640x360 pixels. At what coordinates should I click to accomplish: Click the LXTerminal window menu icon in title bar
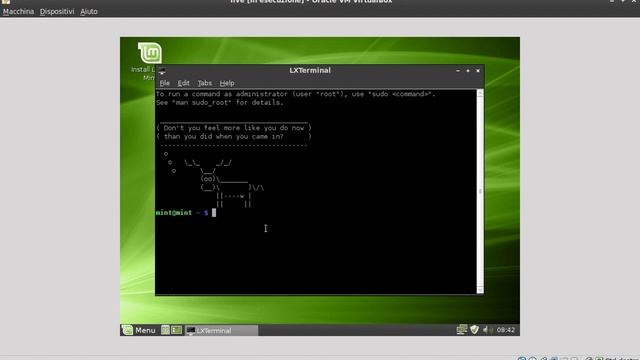[x=162, y=71]
